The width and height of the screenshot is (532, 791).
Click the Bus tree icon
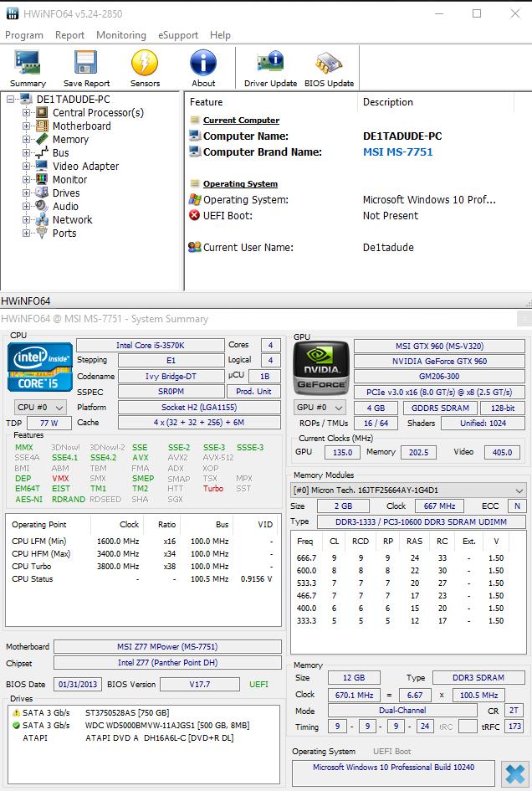point(43,153)
